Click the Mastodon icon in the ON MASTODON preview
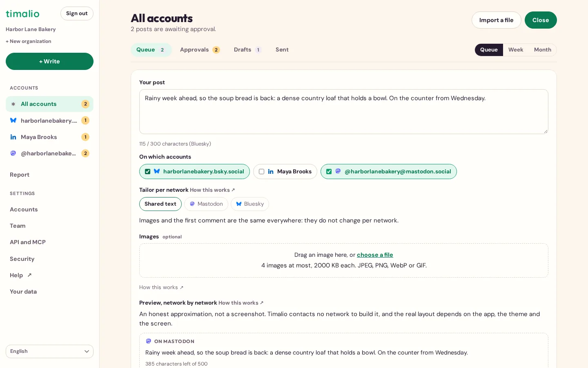588x368 pixels. 149,341
